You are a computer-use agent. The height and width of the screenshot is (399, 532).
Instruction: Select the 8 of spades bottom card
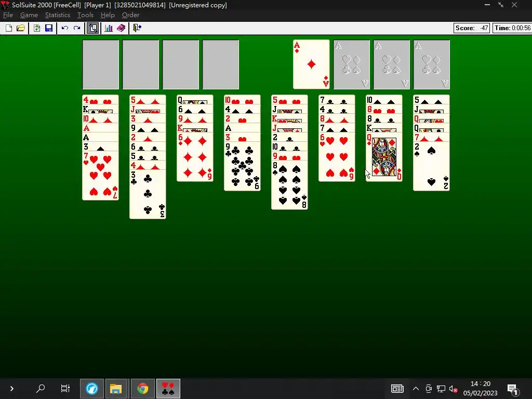point(289,185)
